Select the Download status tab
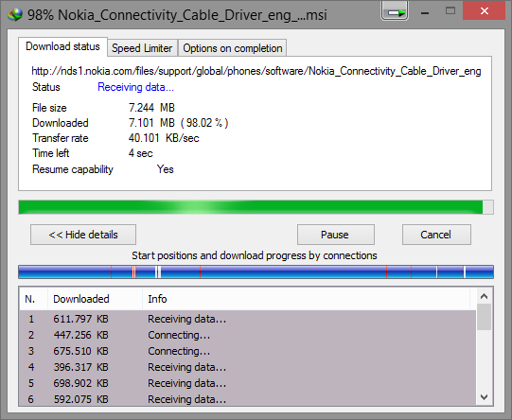Screen dimensions: 512x420 point(62,46)
